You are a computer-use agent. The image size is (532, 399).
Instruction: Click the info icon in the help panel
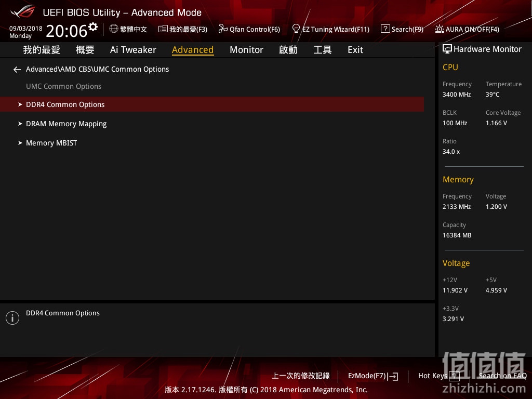click(12, 318)
